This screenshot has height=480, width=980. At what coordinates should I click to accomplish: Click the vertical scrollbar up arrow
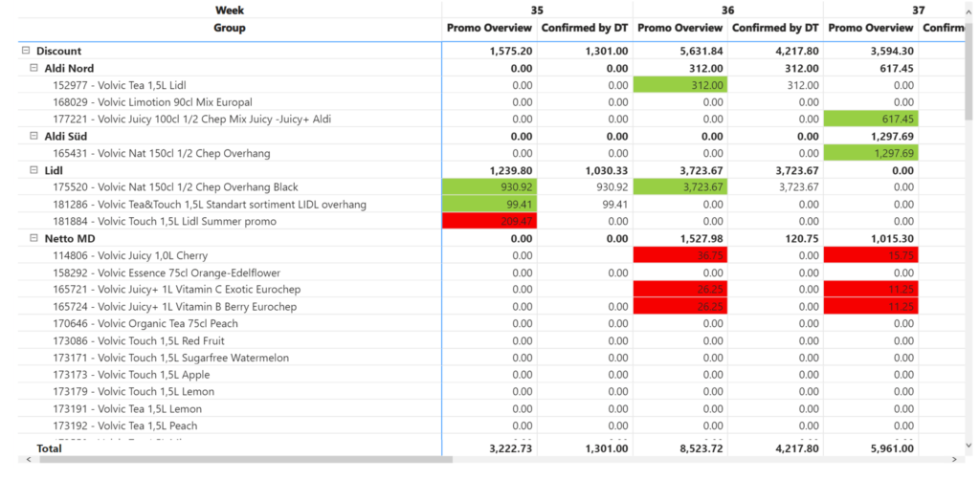pos(969,10)
